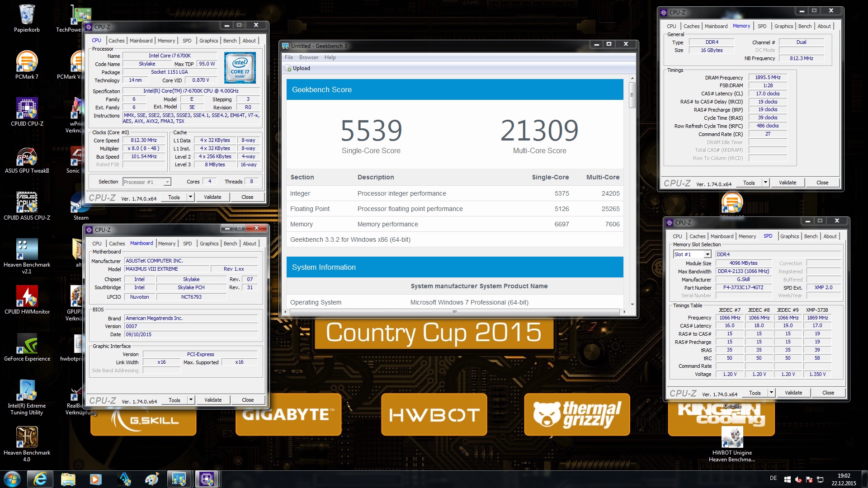Open the Processor #1 selection dropdown
This screenshot has width=868, height=488.
(x=147, y=182)
